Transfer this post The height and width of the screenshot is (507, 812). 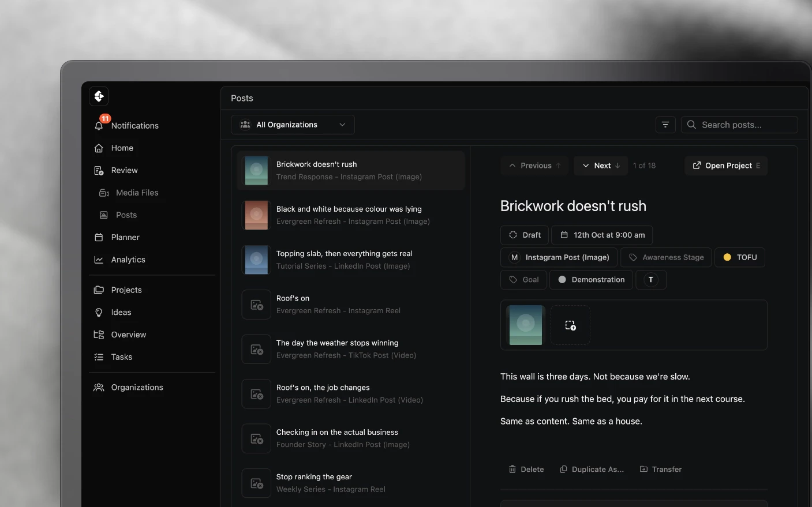pyautogui.click(x=661, y=470)
